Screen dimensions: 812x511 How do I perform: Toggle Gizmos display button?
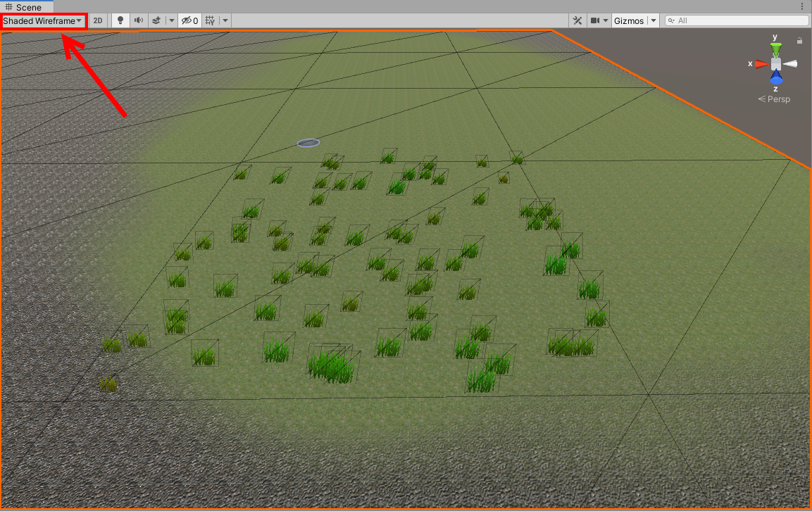tap(629, 20)
